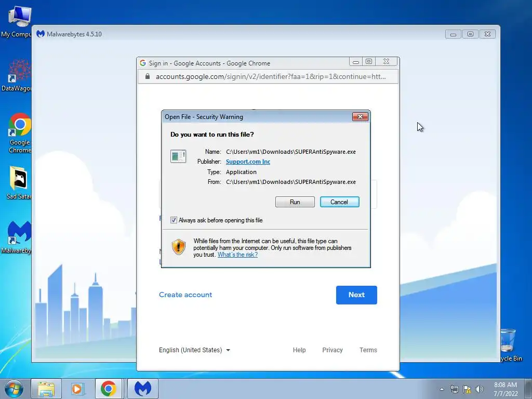Close the Chrome sign-in window
The image size is (532, 399).
coord(386,62)
